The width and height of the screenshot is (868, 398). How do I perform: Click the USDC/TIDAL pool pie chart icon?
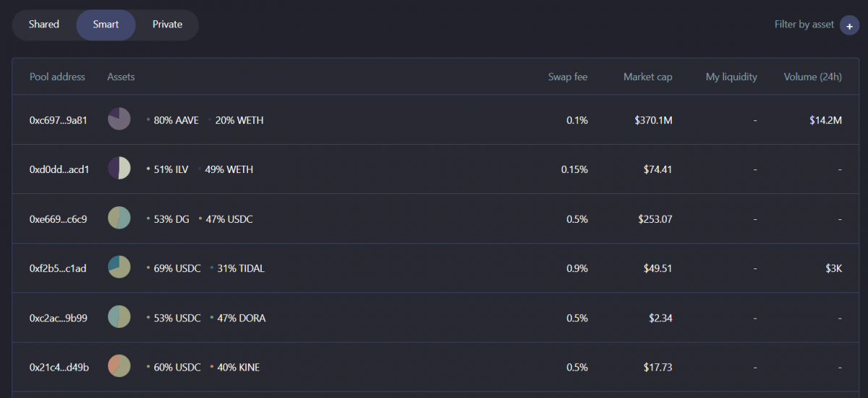tap(119, 268)
